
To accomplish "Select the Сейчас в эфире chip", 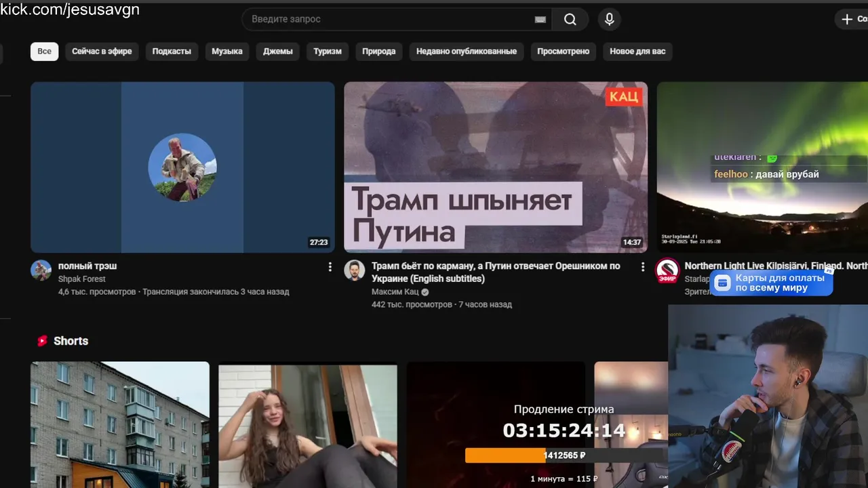I will click(x=102, y=52).
